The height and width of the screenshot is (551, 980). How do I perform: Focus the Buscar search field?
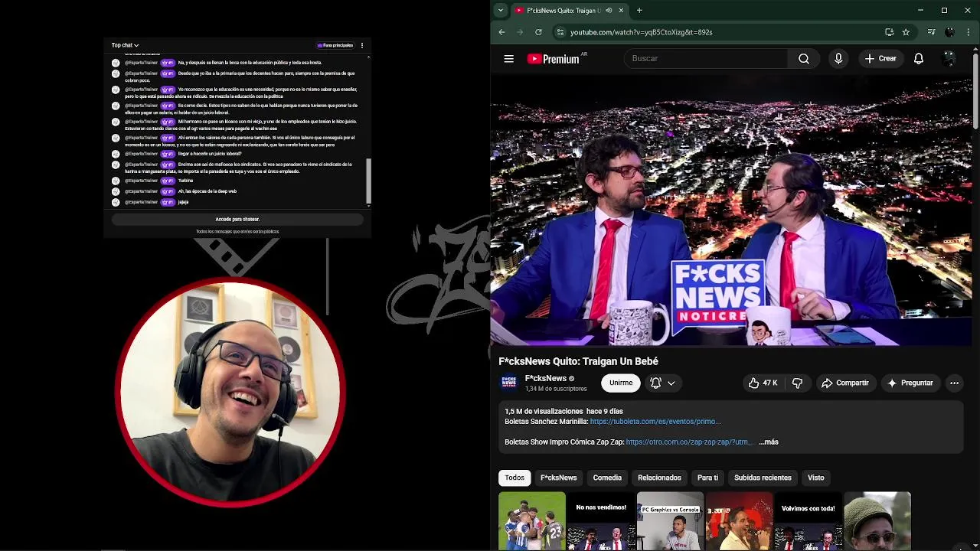click(x=706, y=58)
